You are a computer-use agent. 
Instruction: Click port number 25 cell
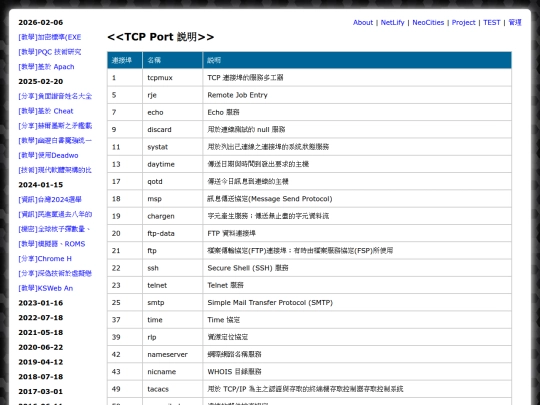pyautogui.click(x=125, y=303)
